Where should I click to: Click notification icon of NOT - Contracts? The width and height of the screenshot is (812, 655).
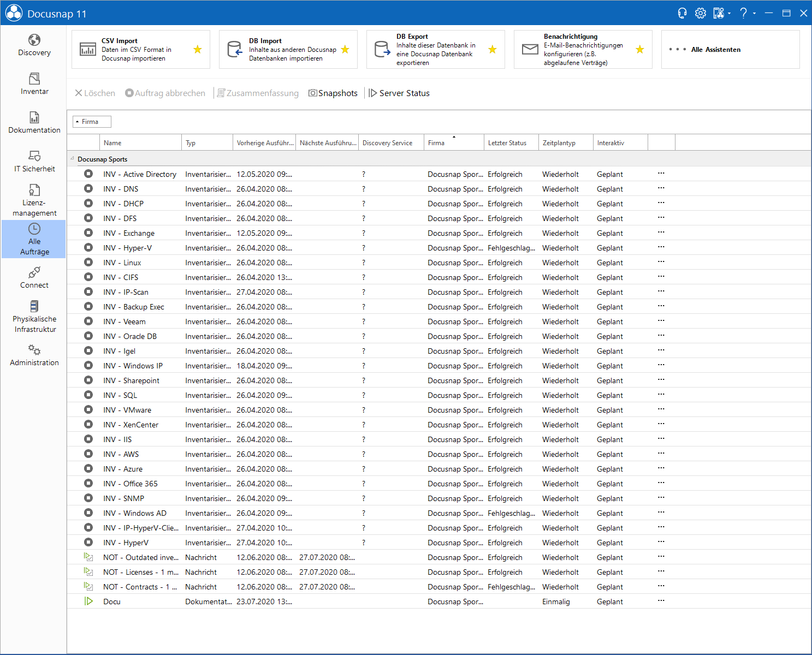coord(88,586)
